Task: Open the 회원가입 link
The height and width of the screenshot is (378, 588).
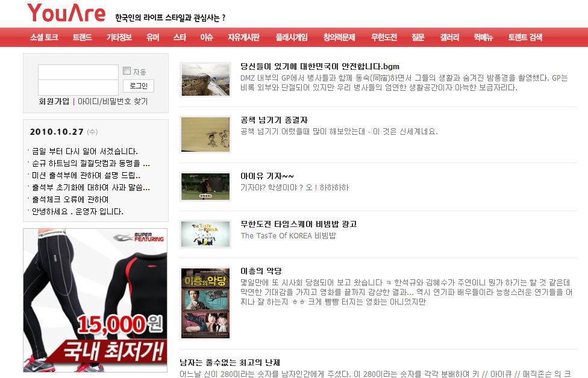Action: (54, 102)
